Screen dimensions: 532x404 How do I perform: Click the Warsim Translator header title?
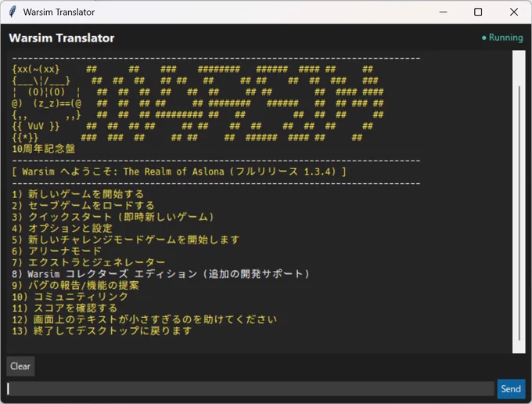(x=61, y=38)
